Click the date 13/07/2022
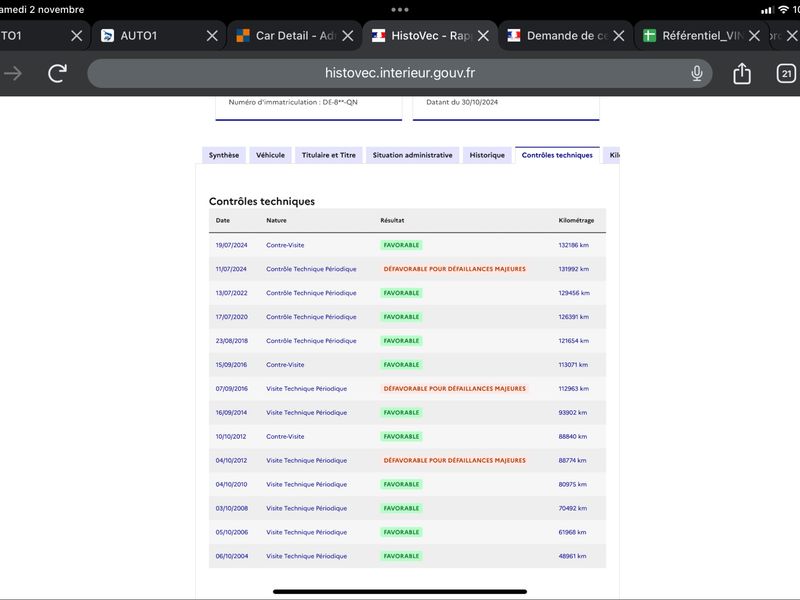800x600 pixels. click(232, 293)
